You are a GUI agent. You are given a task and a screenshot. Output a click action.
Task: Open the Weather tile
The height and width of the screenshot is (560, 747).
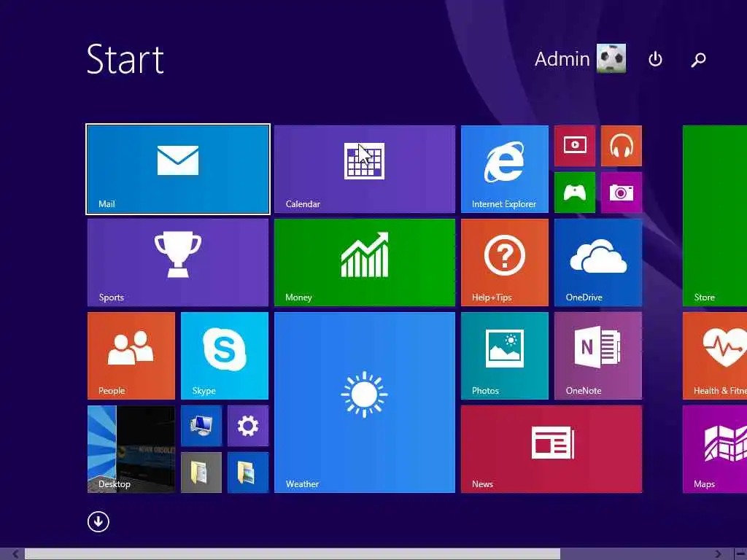(x=365, y=402)
